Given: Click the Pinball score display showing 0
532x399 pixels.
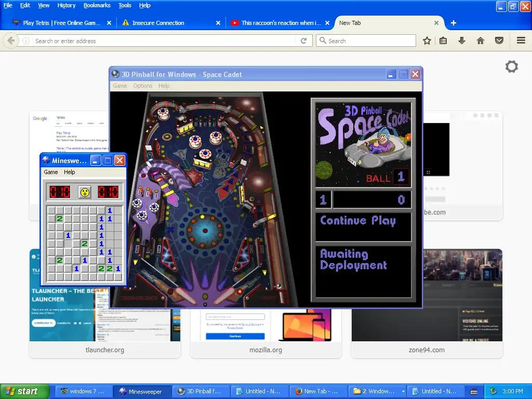Looking at the screenshot, I should coord(372,199).
